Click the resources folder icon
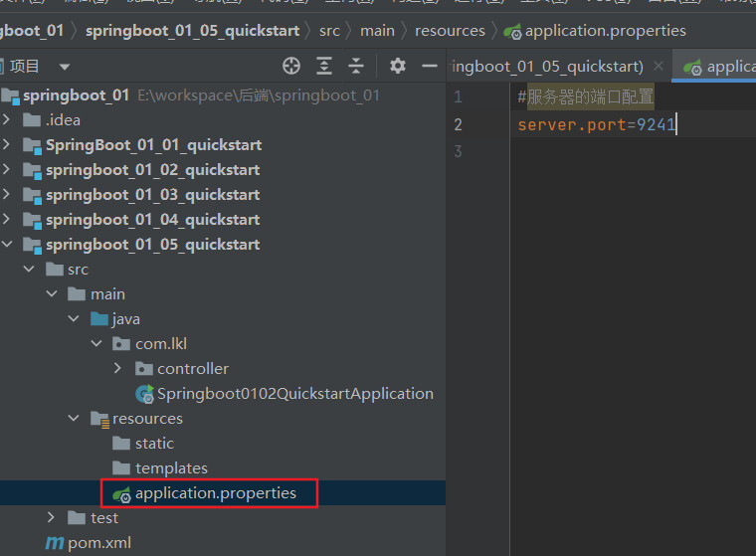Viewport: 756px width, 556px height. (99, 420)
